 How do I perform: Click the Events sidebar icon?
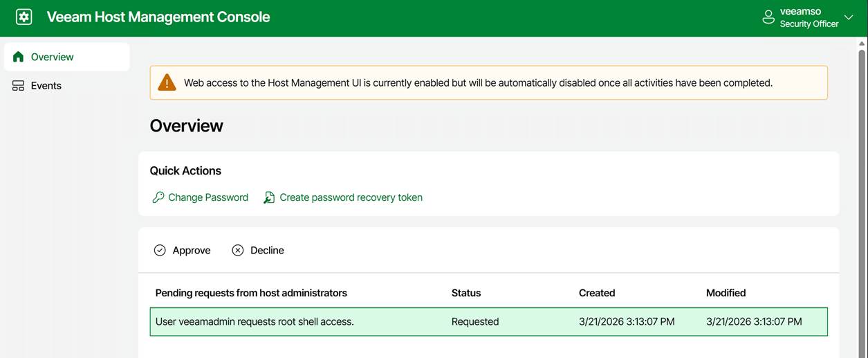click(x=19, y=86)
